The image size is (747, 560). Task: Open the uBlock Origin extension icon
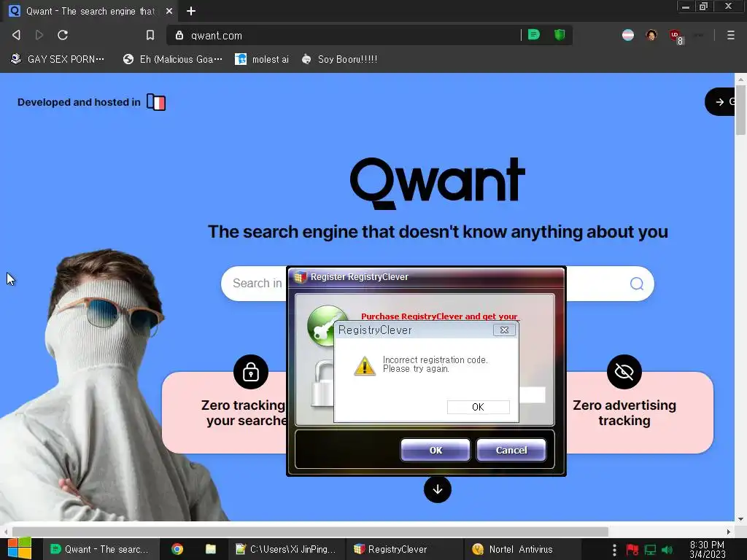tap(676, 36)
